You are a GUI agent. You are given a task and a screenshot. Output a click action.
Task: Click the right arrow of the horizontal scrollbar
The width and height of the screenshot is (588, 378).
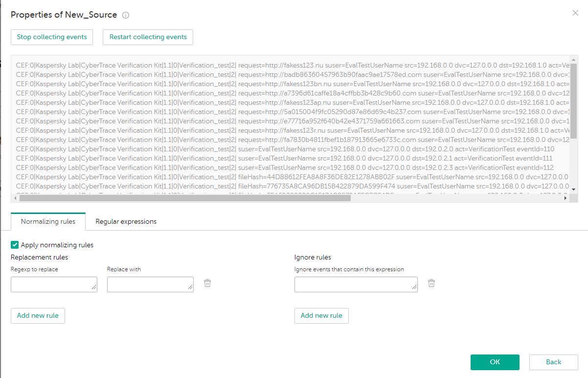566,198
